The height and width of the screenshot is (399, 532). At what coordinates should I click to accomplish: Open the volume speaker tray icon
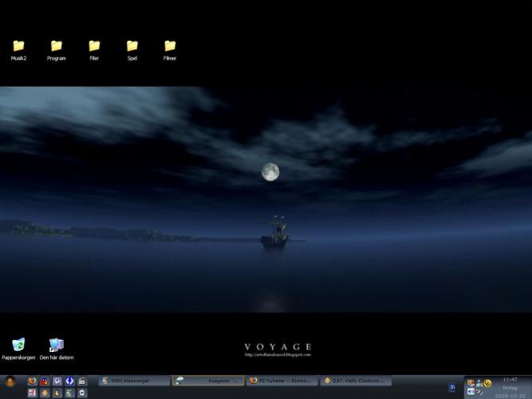(471, 392)
